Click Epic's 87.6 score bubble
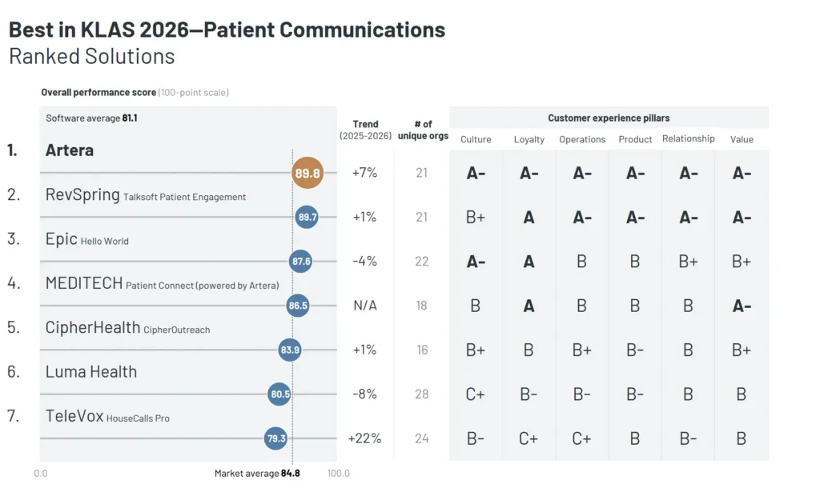Viewport: 820px width, 504px height. (x=301, y=262)
